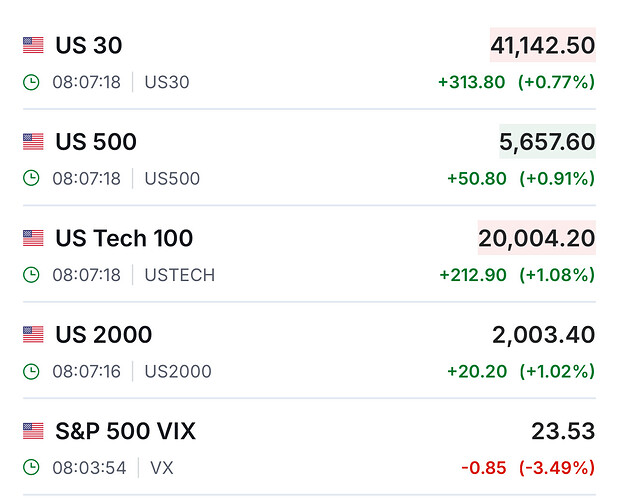Click the highlighted 41,142.50 price
Image resolution: width=619 pixels, height=500 pixels.
click(542, 45)
